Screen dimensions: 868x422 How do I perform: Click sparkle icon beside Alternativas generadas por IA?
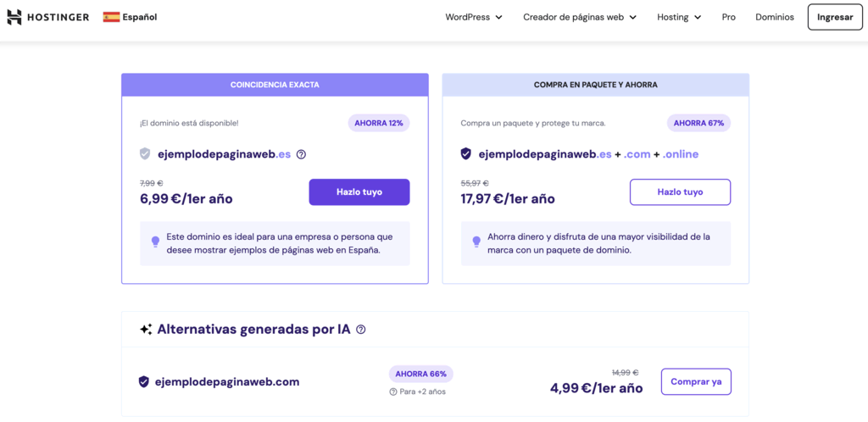146,330
